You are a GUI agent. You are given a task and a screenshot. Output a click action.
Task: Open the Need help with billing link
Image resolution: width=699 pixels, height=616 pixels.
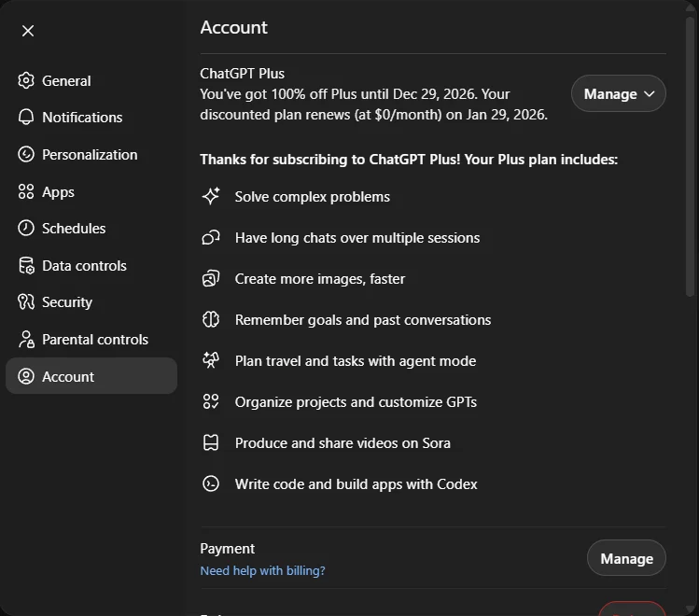point(262,570)
